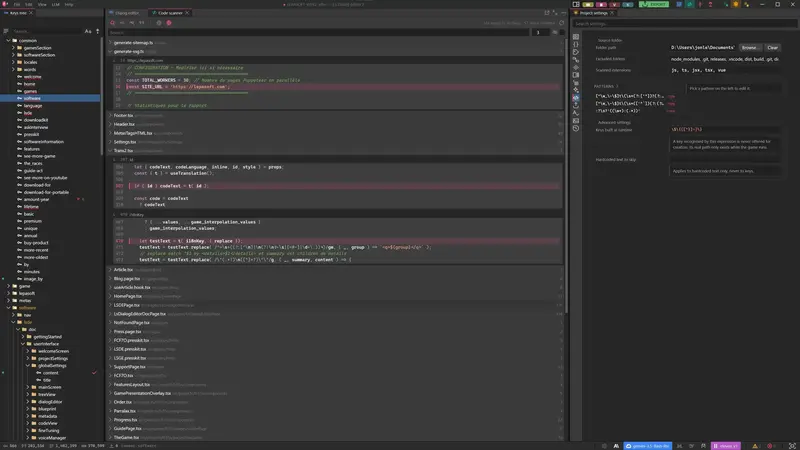The width and height of the screenshot is (800, 450).
Task: Click the code scanner search field
Action: pos(319,32)
